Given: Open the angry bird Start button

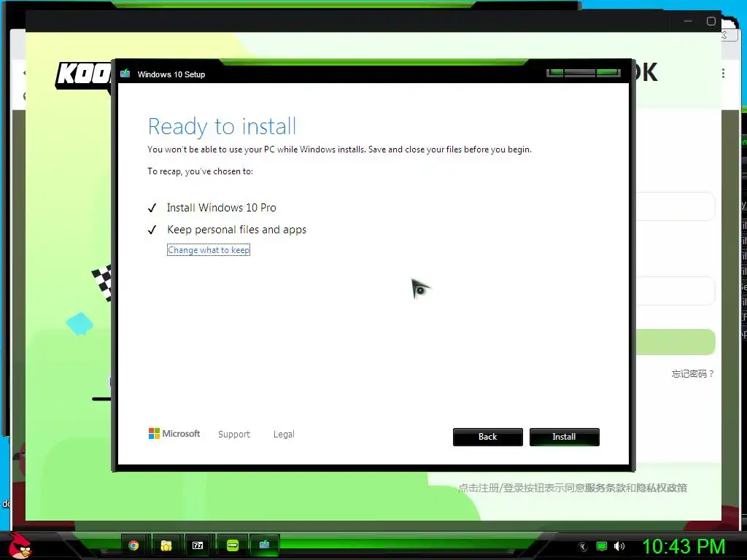Looking at the screenshot, I should [20, 545].
